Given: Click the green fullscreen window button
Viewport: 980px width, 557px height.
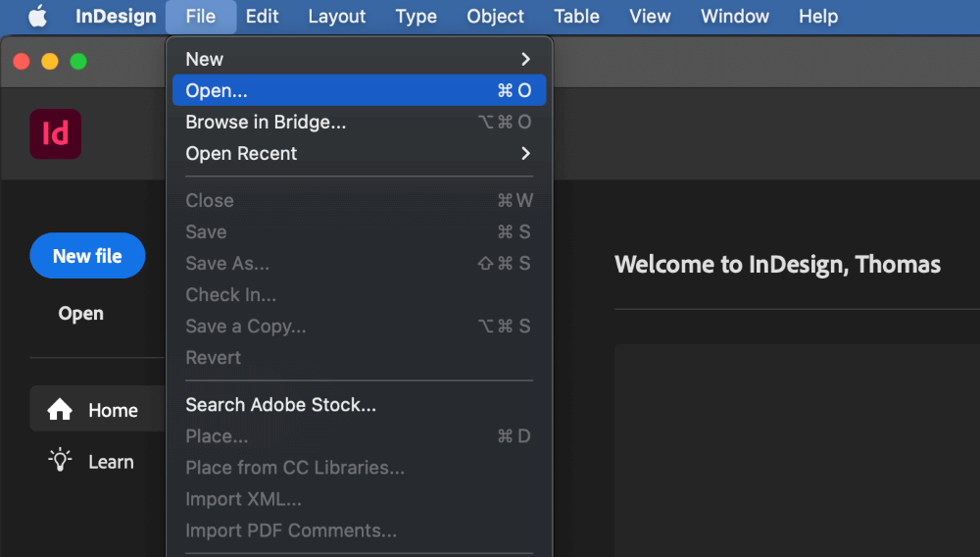Looking at the screenshot, I should (78, 61).
